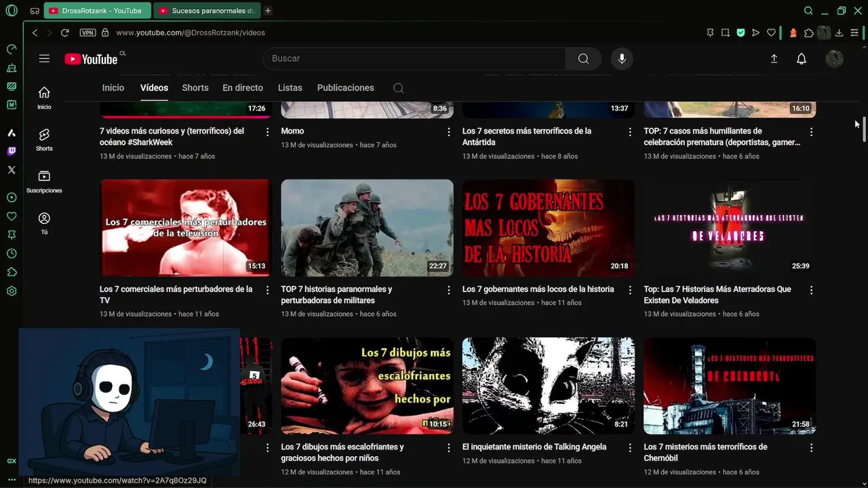This screenshot has height=488, width=868.
Task: Go to the YouTube home logo
Action: (92, 59)
